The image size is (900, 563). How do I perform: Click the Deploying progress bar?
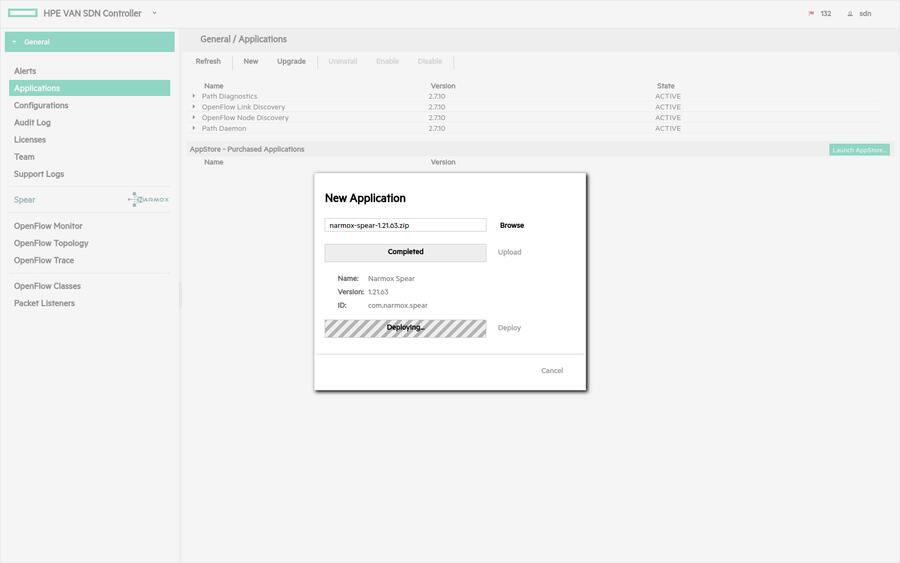pyautogui.click(x=405, y=328)
